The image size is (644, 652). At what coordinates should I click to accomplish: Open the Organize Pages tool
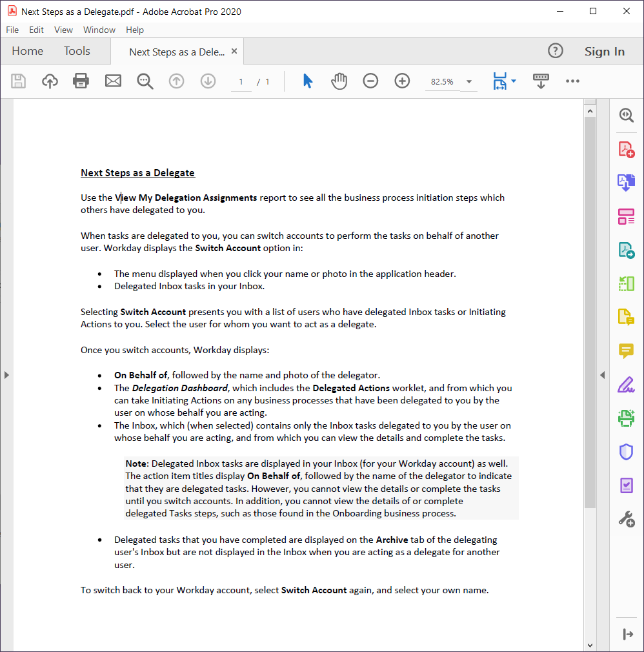626,217
